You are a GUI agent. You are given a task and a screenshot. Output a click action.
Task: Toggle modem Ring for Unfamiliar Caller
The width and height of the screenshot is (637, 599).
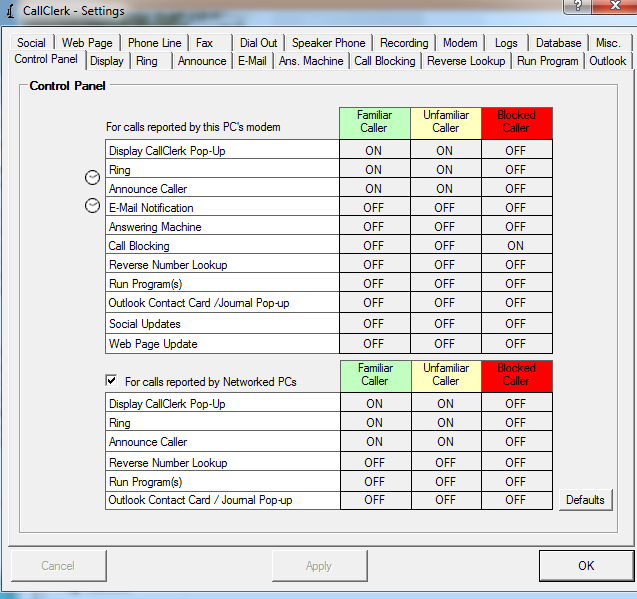[445, 169]
